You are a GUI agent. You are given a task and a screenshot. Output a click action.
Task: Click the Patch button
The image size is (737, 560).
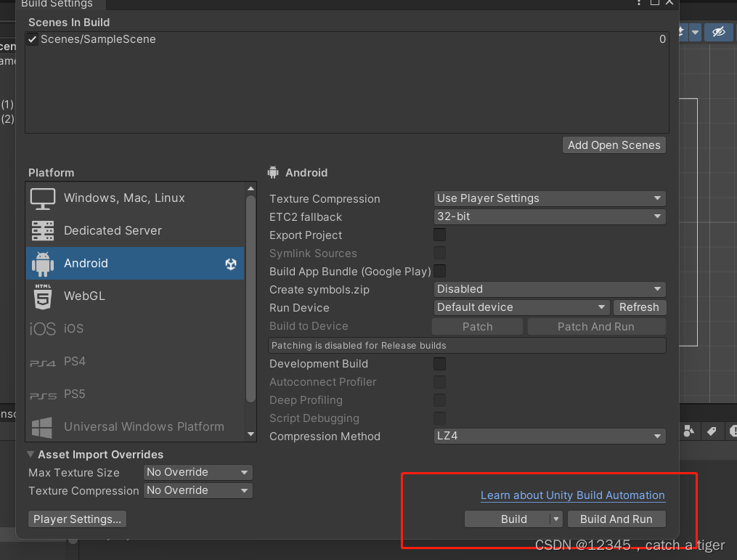coord(478,327)
